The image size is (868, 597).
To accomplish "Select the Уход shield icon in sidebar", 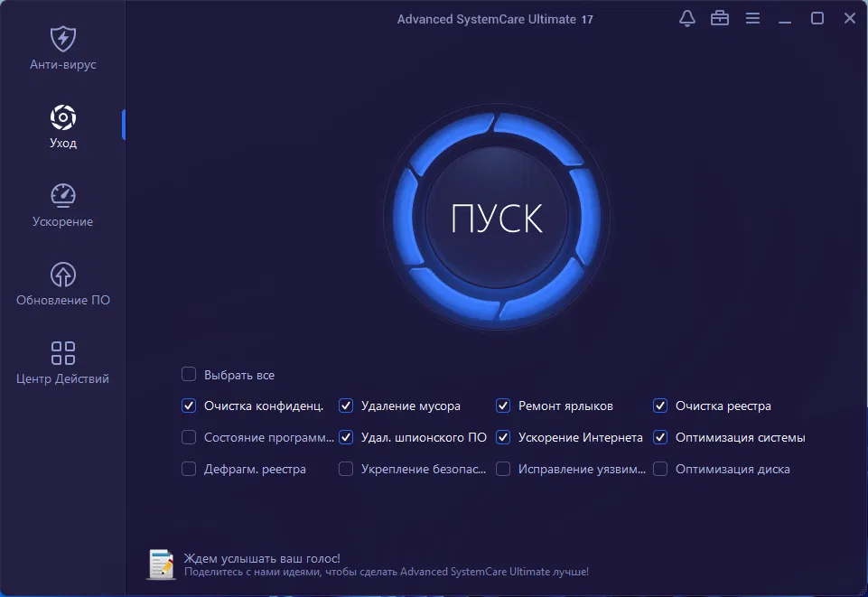I will pos(62,117).
